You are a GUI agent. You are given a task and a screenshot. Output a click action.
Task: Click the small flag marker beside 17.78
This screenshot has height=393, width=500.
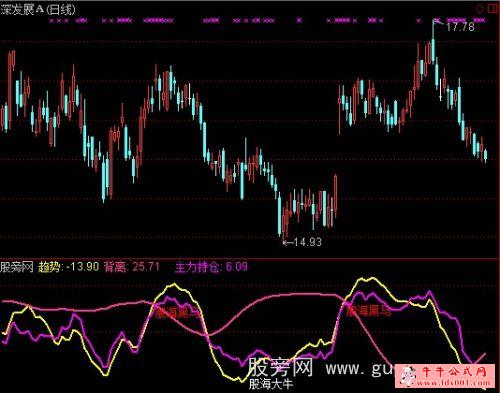coord(437,22)
